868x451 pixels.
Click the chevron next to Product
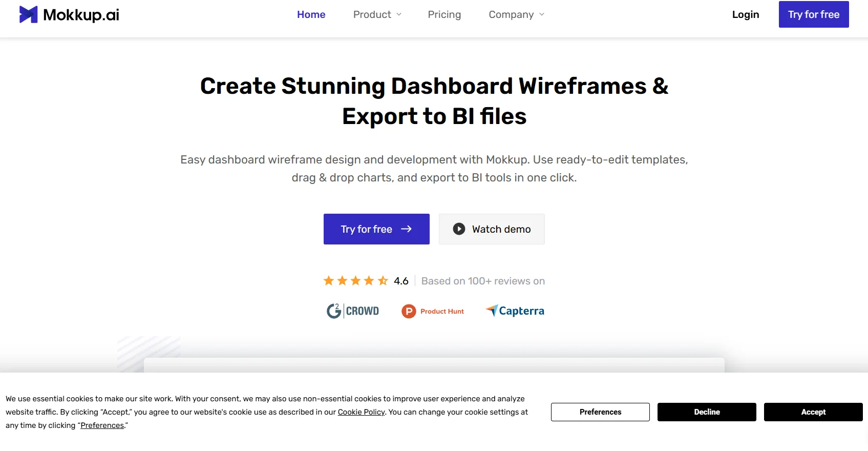[399, 15]
